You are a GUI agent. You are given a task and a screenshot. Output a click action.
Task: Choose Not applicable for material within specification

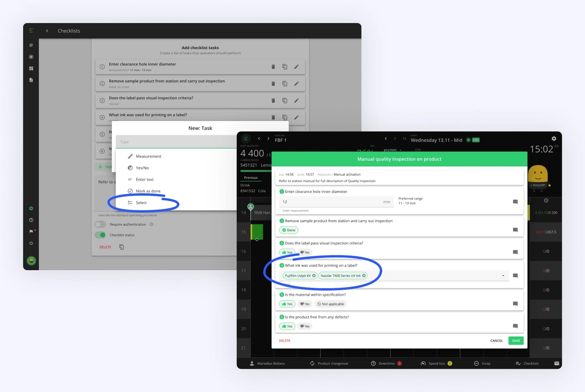[331, 304]
